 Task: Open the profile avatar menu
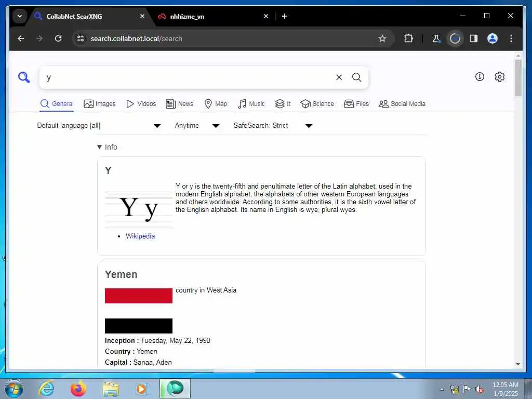(493, 38)
